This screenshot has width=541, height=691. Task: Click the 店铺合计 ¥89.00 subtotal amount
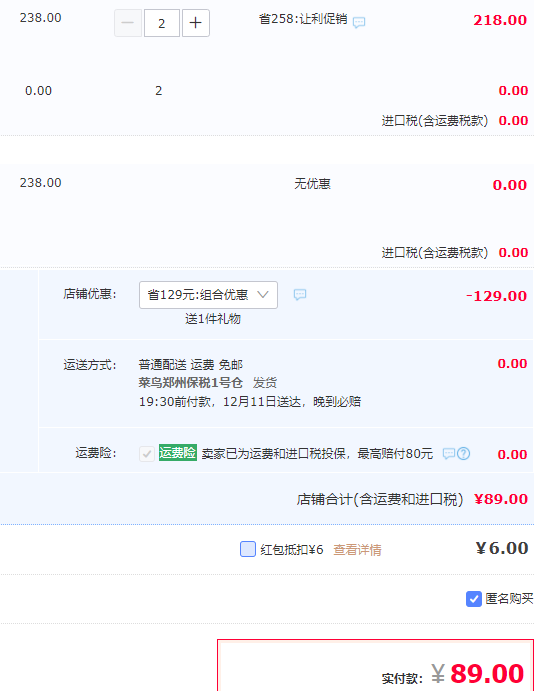pyautogui.click(x=501, y=499)
